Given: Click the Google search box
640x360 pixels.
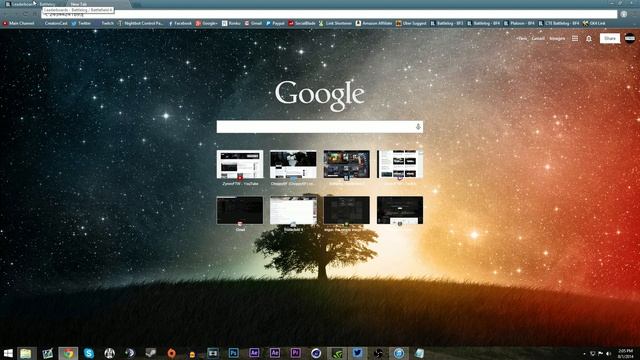Looking at the screenshot, I should click(320, 127).
